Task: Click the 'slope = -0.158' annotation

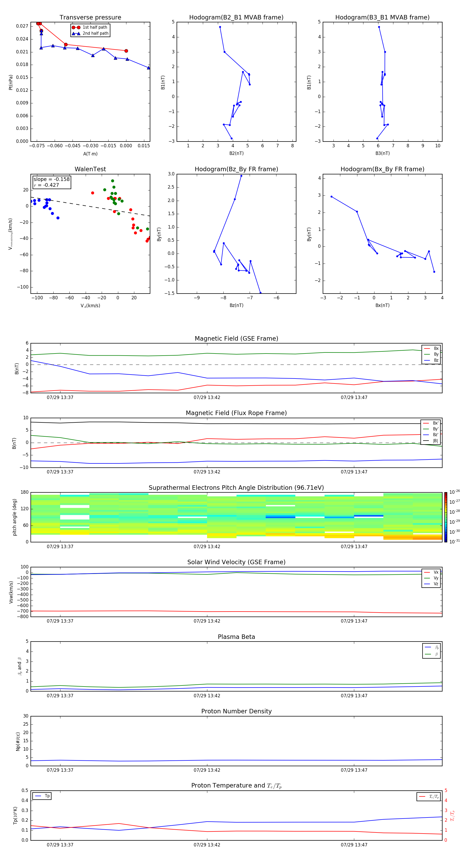Action: click(x=52, y=179)
